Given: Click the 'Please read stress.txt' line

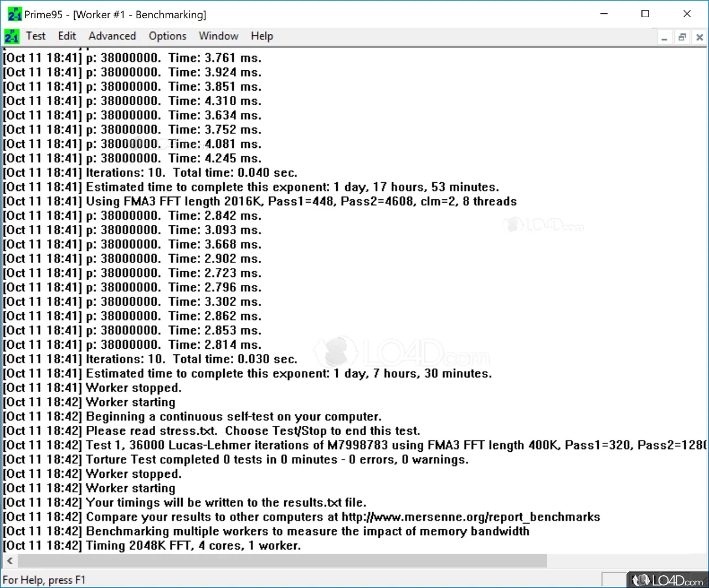Looking at the screenshot, I should tap(212, 431).
